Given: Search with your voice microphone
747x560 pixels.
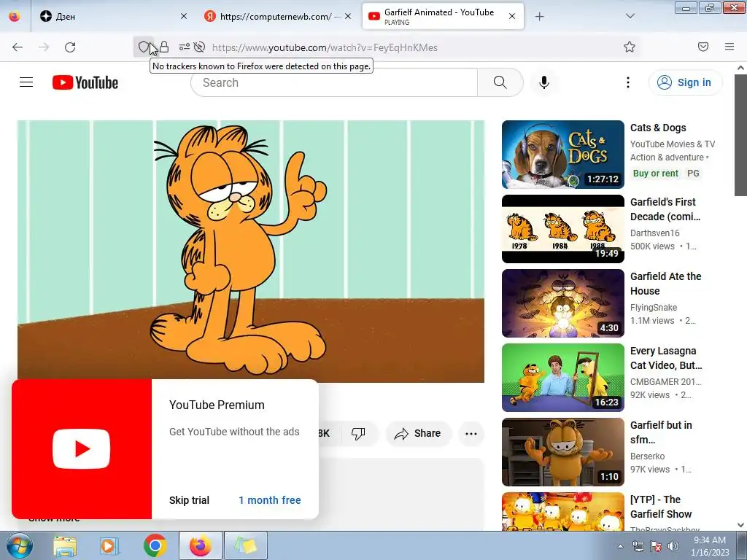Looking at the screenshot, I should point(544,82).
